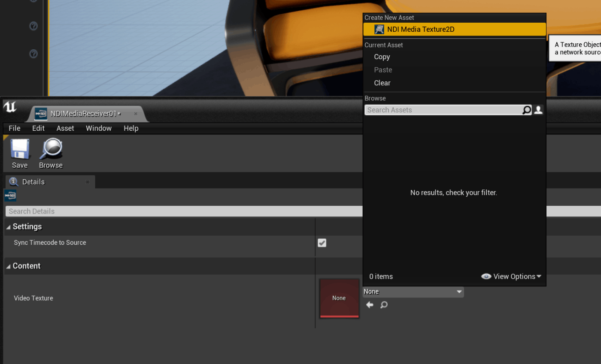Screen dimensions: 601x364
Task: Click the Details tab info icon
Action: (x=14, y=181)
